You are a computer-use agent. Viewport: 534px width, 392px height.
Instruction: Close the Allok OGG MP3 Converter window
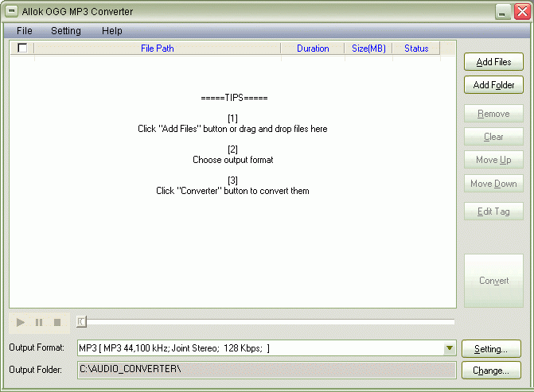tap(522, 12)
